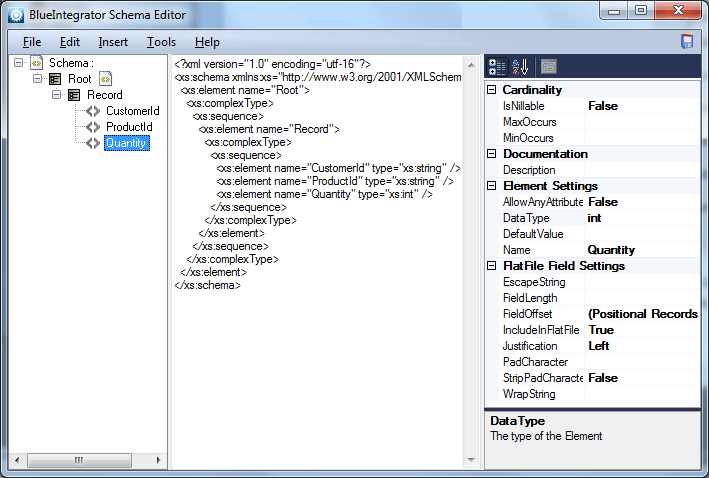Open the Insert menu
Viewport: 709px width, 478px height.
[x=113, y=42]
